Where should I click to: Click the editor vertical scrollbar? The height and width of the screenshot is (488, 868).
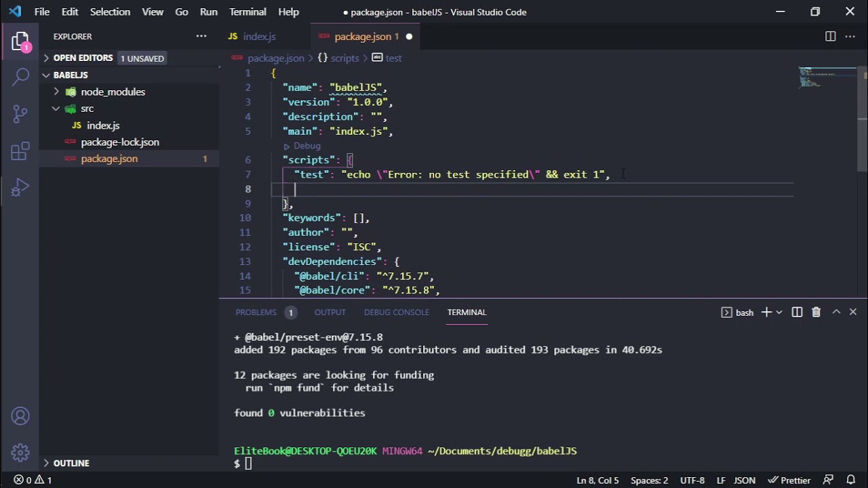[863, 118]
